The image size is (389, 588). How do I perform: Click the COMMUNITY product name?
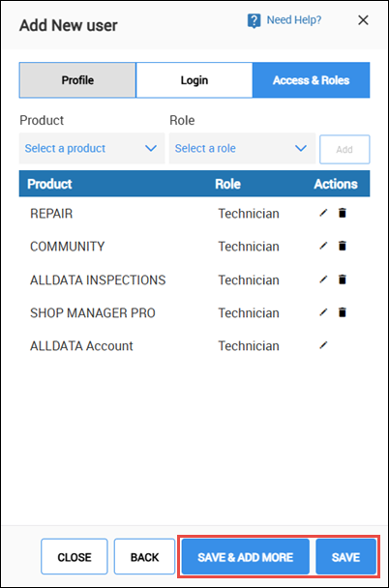coord(67,247)
